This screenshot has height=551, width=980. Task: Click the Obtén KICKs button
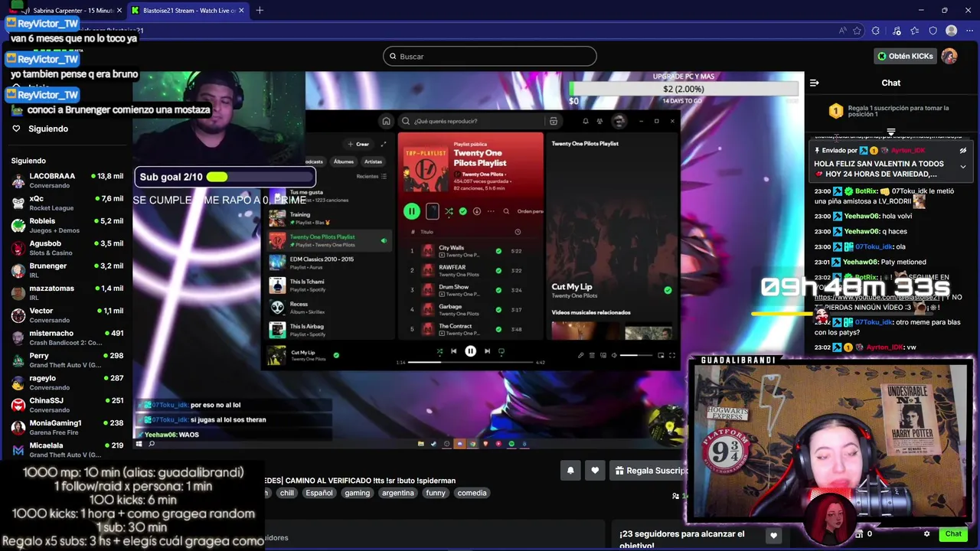[906, 56]
